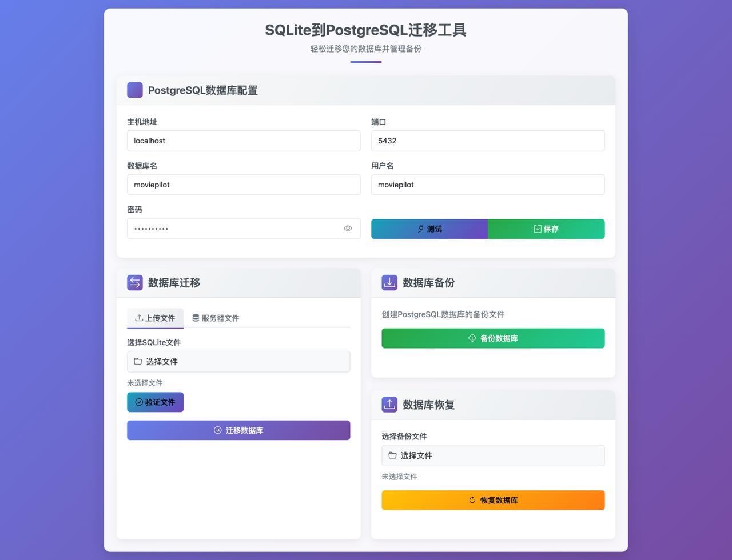732x560 pixels.
Task: Click the 备份数据库 button
Action: point(493,338)
